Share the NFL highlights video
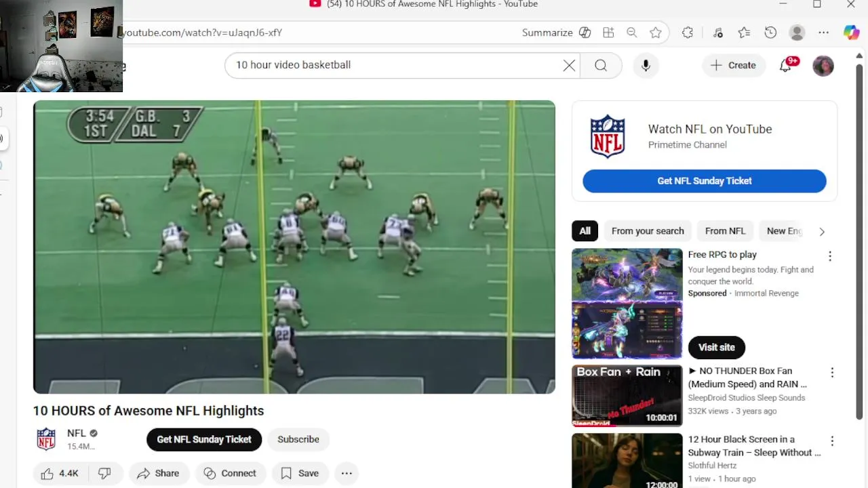Image resolution: width=868 pixels, height=488 pixels. 158,473
